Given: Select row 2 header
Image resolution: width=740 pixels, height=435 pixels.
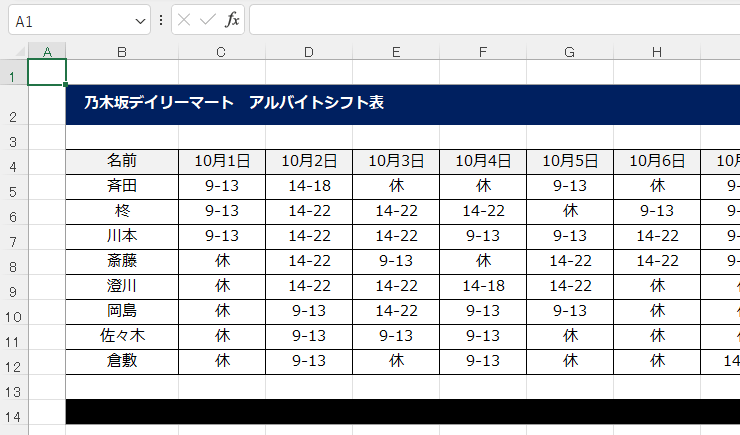Looking at the screenshot, I should tap(14, 105).
